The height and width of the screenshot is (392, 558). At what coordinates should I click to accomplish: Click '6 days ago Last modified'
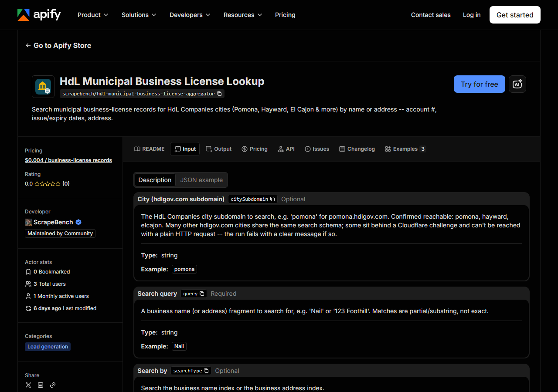61,308
